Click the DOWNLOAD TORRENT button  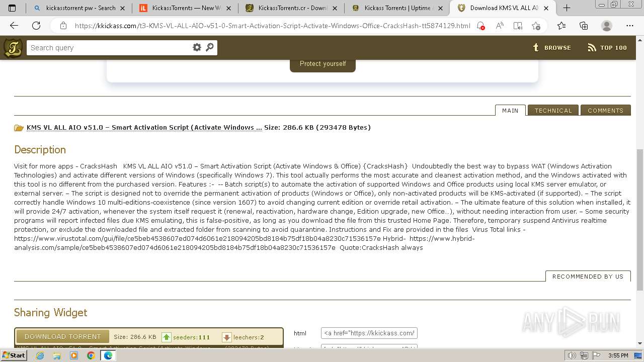pos(63,336)
